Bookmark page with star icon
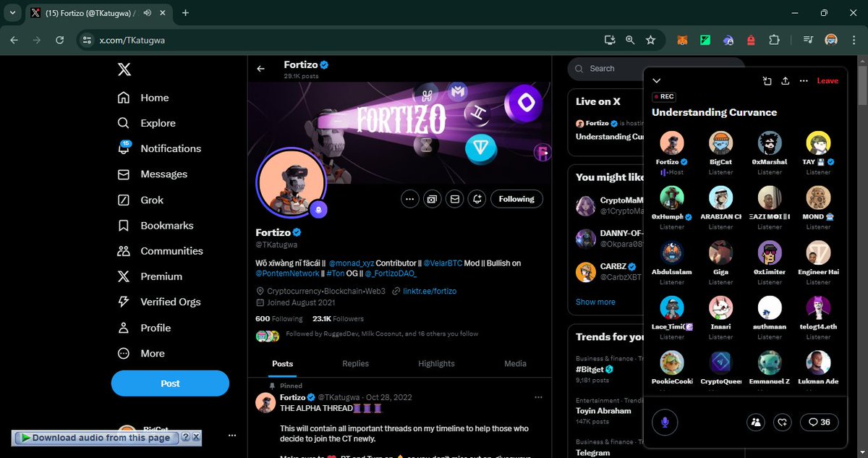This screenshot has height=458, width=868. [x=650, y=41]
